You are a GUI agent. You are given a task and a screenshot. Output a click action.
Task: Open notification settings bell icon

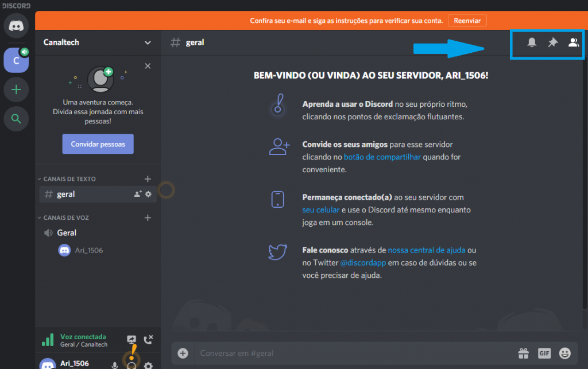pyautogui.click(x=532, y=42)
